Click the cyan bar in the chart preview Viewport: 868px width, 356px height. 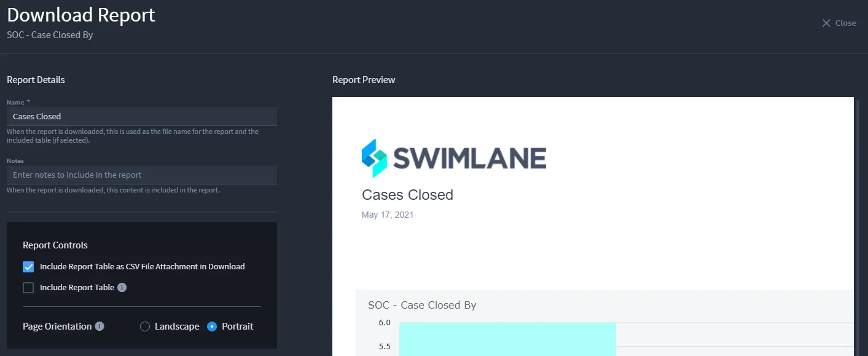[x=507, y=339]
